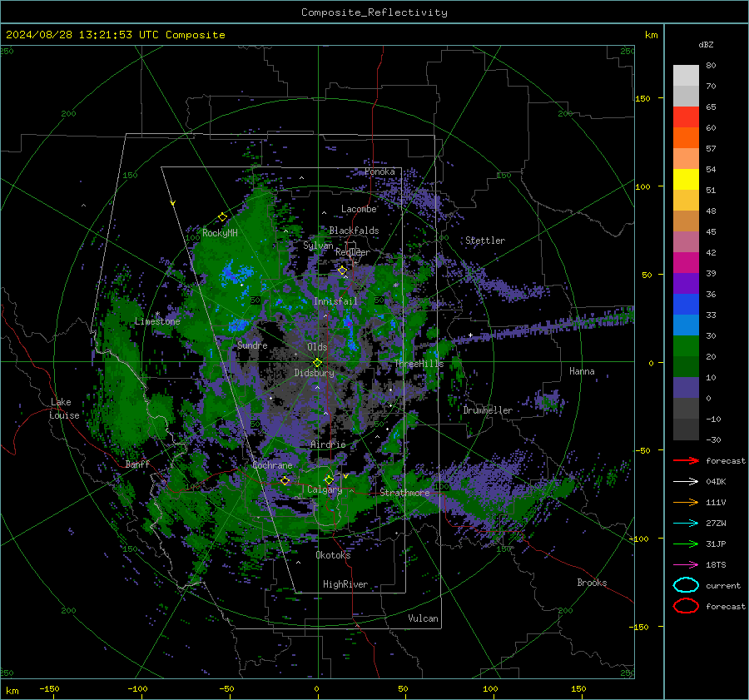749x700 pixels.
Task: Click the Cochrane map label
Action: [x=272, y=465]
